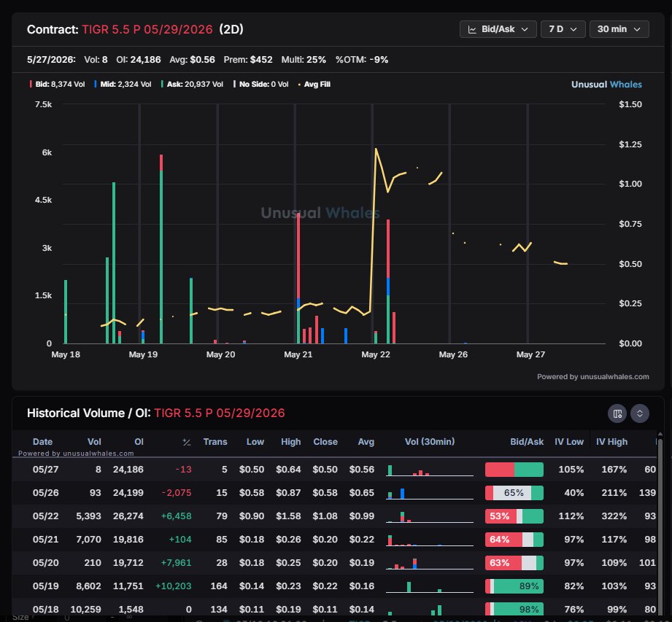
Task: Sort table by Trans column
Action: click(215, 442)
